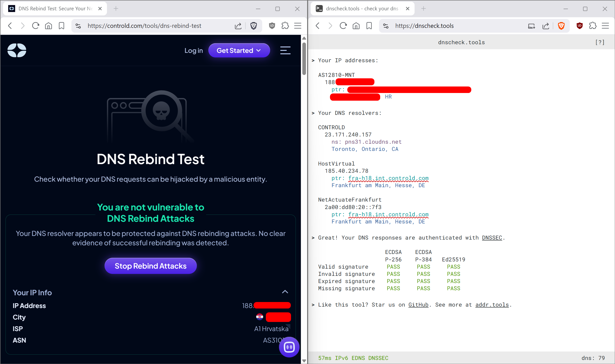Open site settings for controld.com URL

pyautogui.click(x=78, y=26)
